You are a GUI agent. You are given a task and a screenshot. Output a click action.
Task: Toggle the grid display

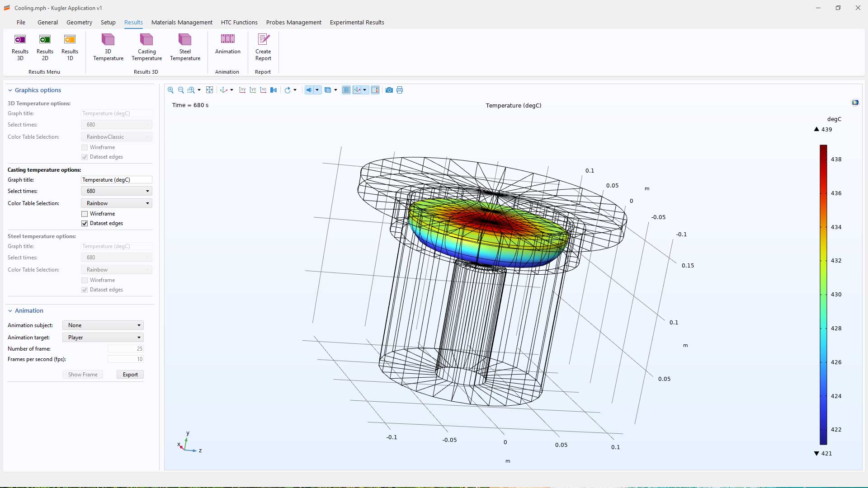click(x=346, y=90)
